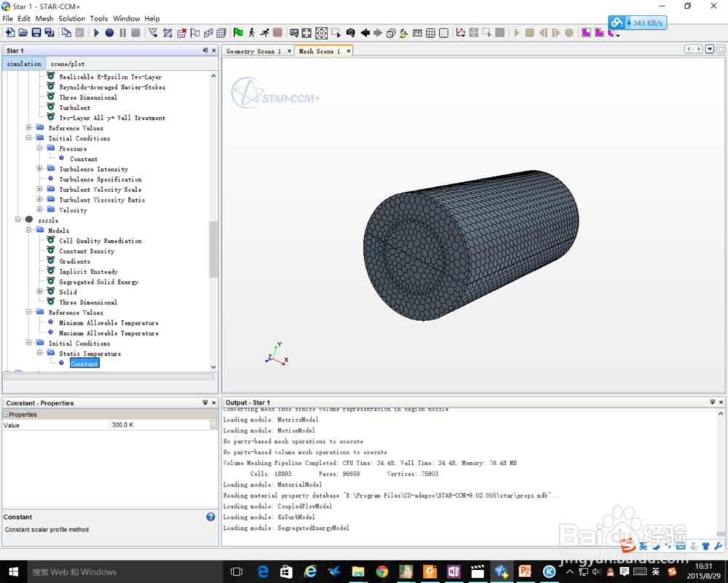Select Maximum Allowable Temperature in tree
Screen dimensions: 728x583
[x=108, y=333]
